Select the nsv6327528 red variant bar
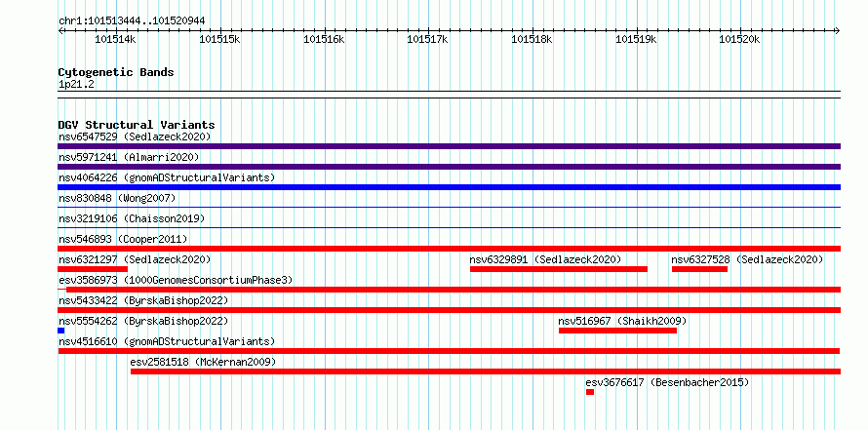868x430 pixels. point(699,269)
